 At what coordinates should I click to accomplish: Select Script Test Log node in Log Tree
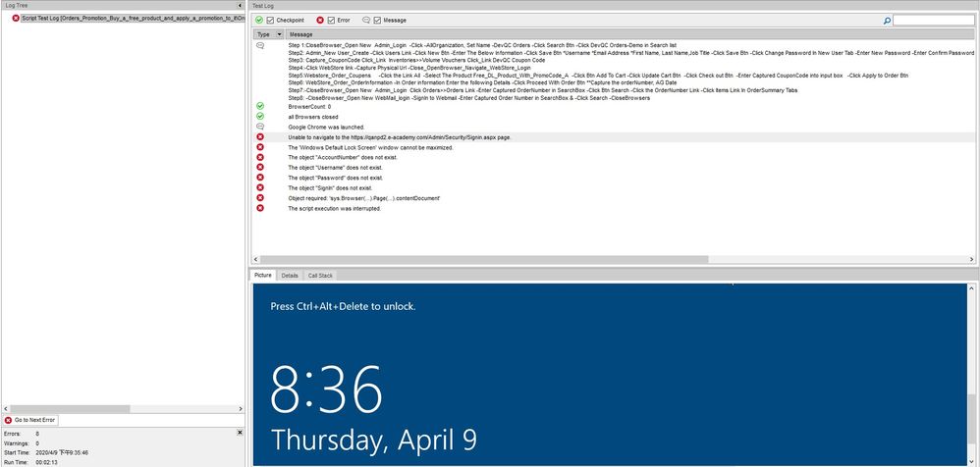pos(133,19)
